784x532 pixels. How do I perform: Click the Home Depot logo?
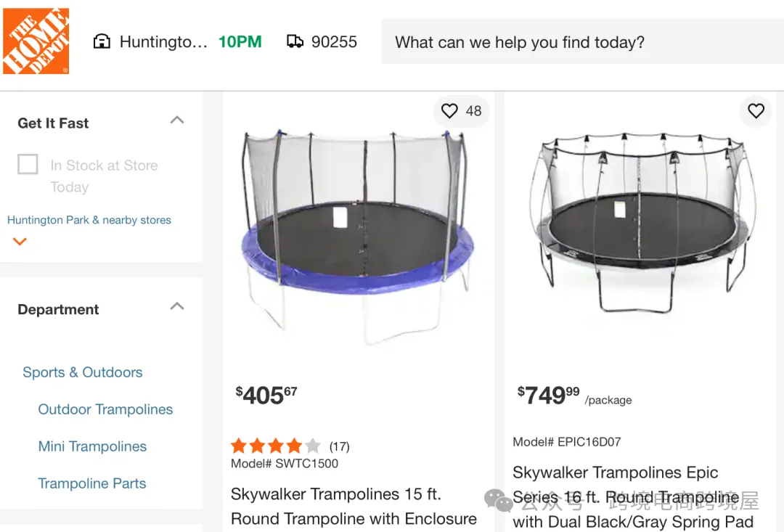(36, 41)
